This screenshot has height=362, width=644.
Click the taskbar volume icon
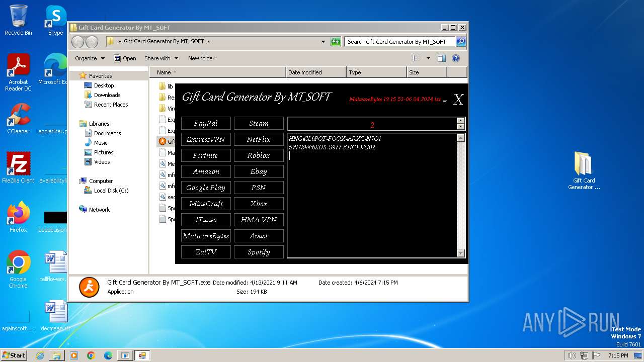tap(572, 355)
